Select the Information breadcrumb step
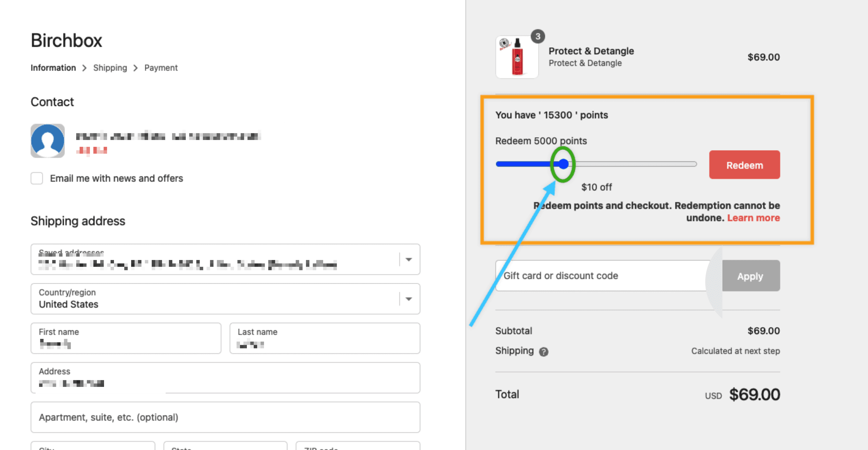 [x=53, y=68]
